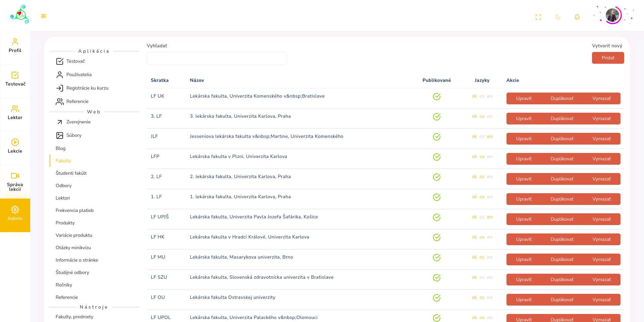Click name Lekárska fakulta v Plzni, Univerzita Karlova
Image resolution: width=644 pixels, height=322 pixels.
pyautogui.click(x=238, y=156)
